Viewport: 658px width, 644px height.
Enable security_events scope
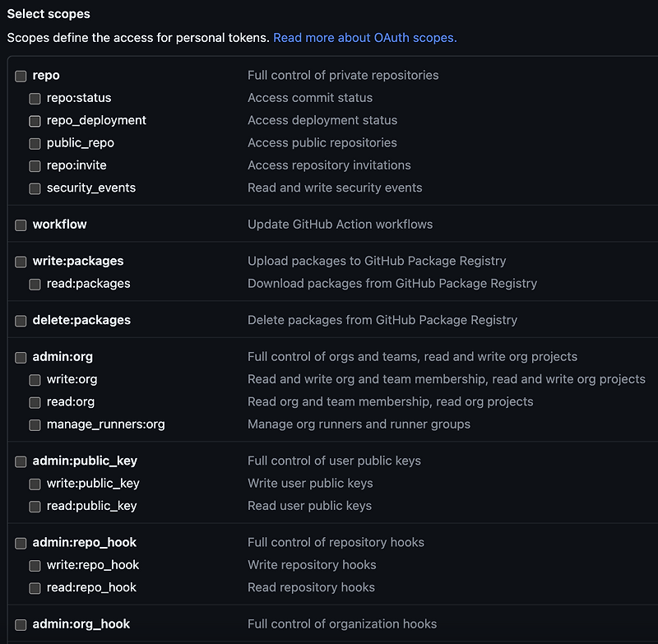(x=35, y=189)
